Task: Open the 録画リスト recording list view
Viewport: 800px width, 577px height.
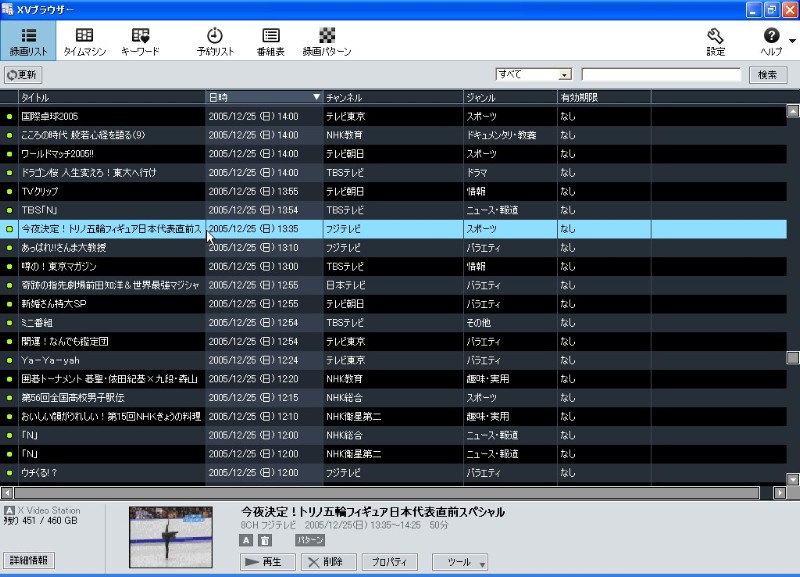Action: [28, 41]
